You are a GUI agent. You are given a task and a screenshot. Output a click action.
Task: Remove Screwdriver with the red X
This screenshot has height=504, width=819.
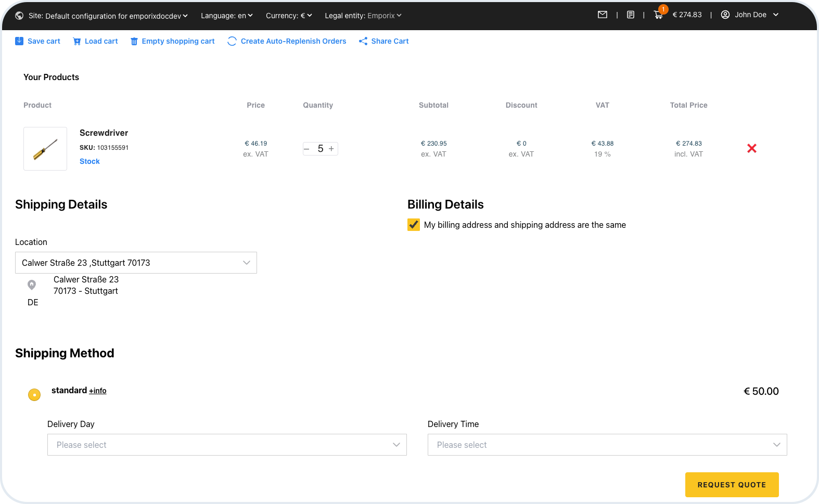[x=751, y=149]
